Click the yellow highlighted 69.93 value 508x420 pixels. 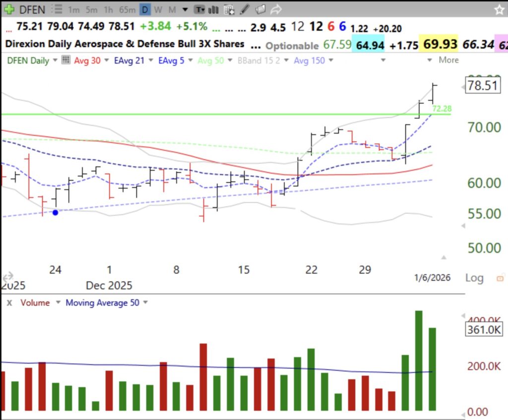pyautogui.click(x=439, y=44)
